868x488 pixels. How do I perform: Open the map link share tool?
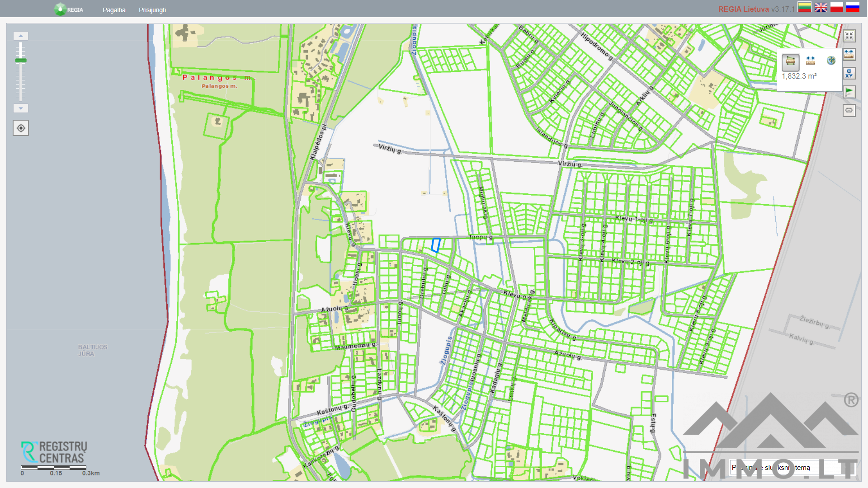coord(849,110)
